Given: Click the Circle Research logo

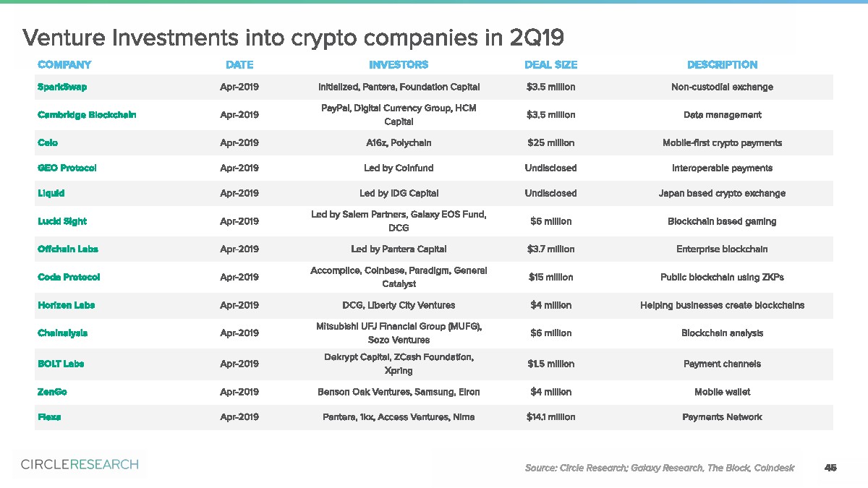Looking at the screenshot, I should tap(80, 464).
